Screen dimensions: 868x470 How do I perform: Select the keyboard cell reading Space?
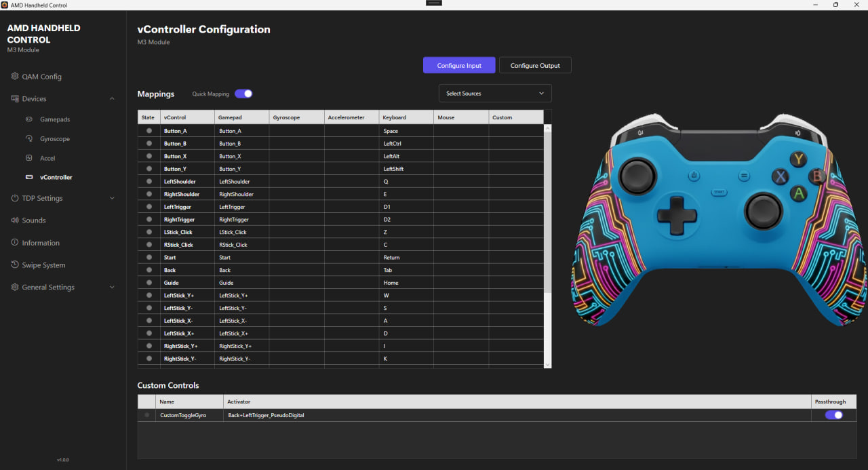point(406,131)
